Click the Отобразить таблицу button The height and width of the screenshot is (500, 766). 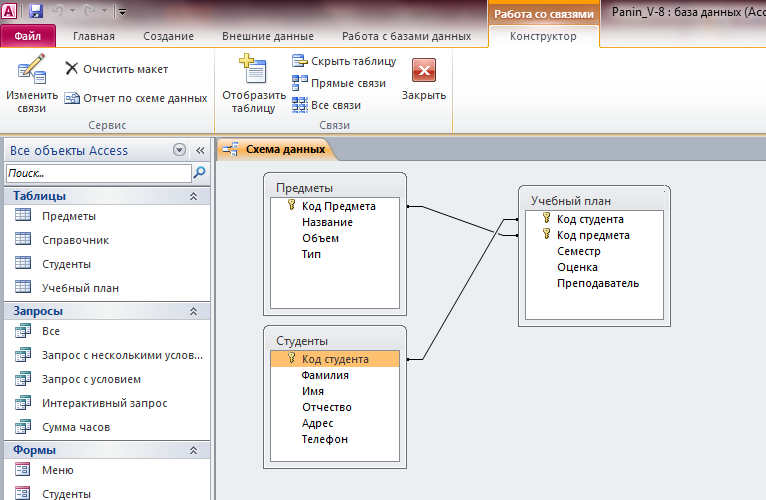click(x=254, y=84)
